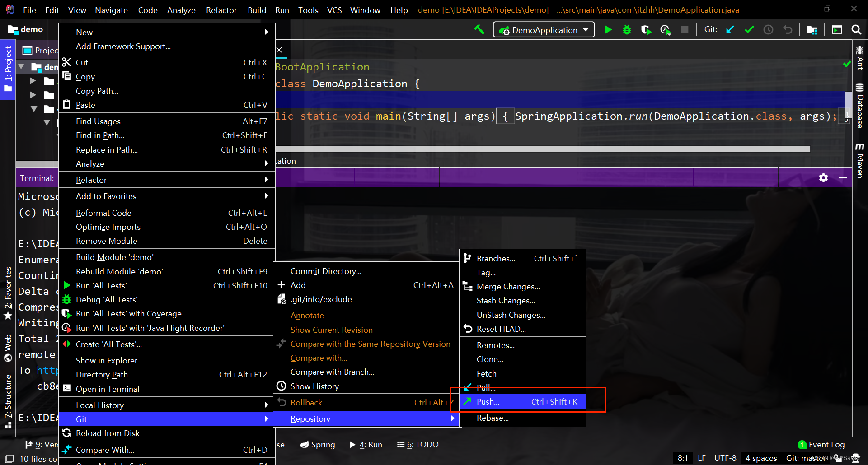
Task: Open the 1: Project side tab
Action: coord(8,69)
